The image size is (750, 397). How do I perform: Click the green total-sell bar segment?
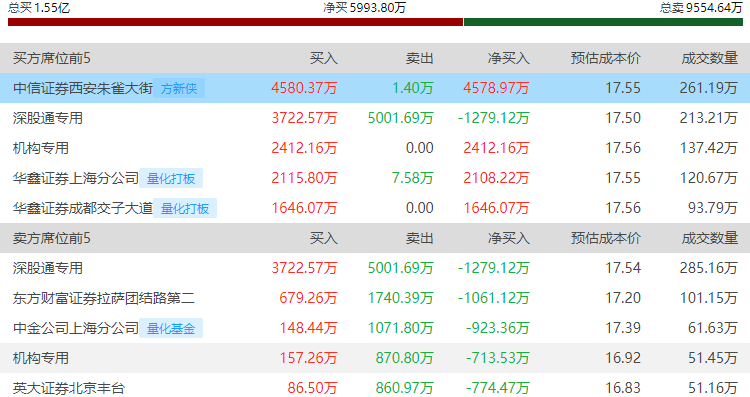(603, 22)
